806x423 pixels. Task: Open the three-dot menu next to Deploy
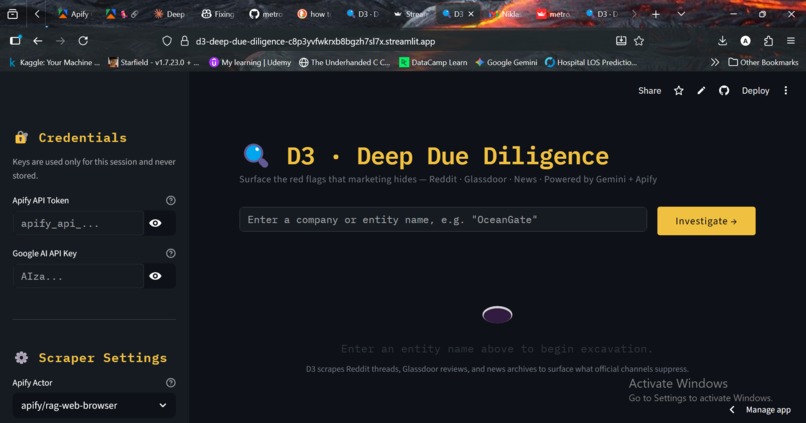(785, 90)
